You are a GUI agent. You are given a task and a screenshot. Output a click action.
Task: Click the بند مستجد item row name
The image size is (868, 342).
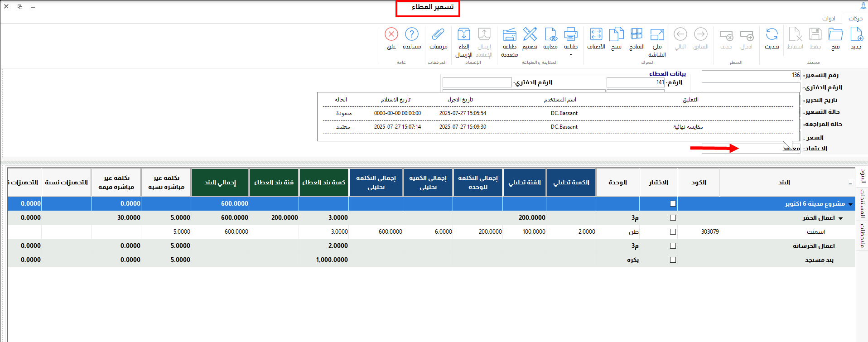(x=819, y=260)
